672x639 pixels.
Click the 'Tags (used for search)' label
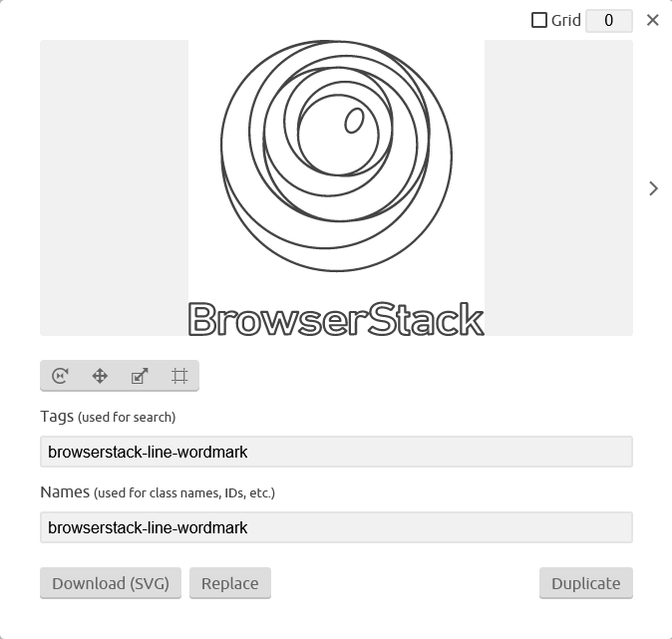108,417
